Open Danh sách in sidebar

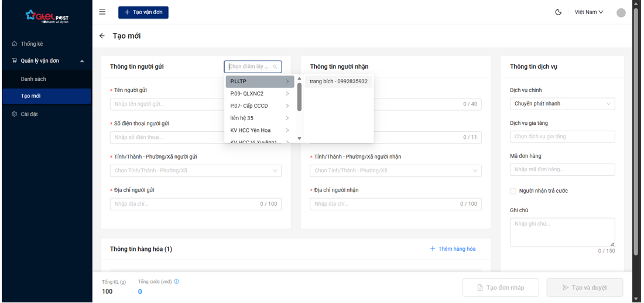click(x=33, y=79)
